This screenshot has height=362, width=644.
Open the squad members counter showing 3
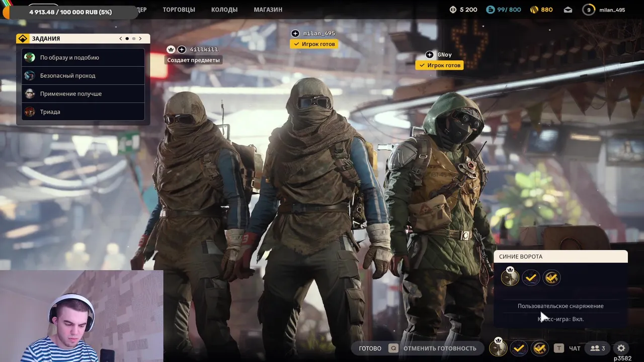pos(597,348)
